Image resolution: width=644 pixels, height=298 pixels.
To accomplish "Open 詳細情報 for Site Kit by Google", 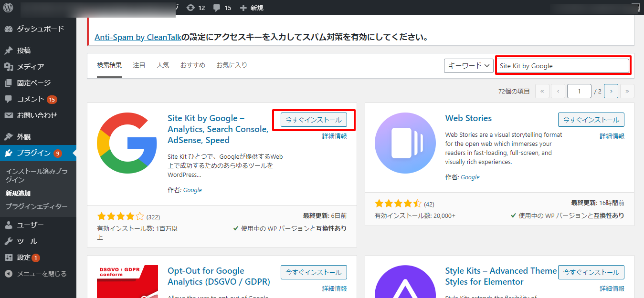I will [x=334, y=136].
